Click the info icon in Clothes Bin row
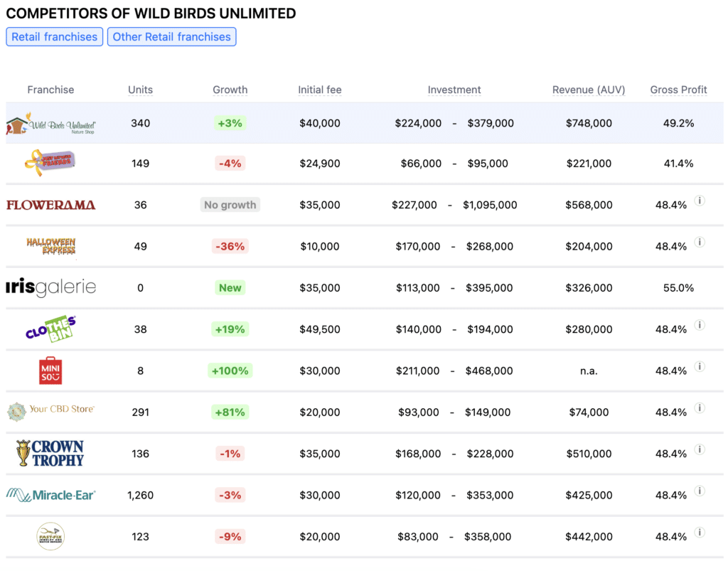The height and width of the screenshot is (571, 728). (x=700, y=325)
